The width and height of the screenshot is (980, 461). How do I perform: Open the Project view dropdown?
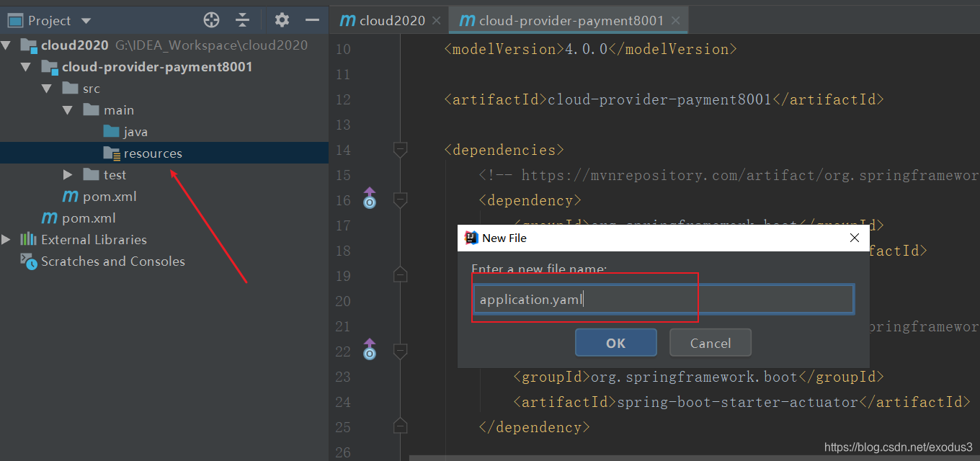[x=86, y=21]
